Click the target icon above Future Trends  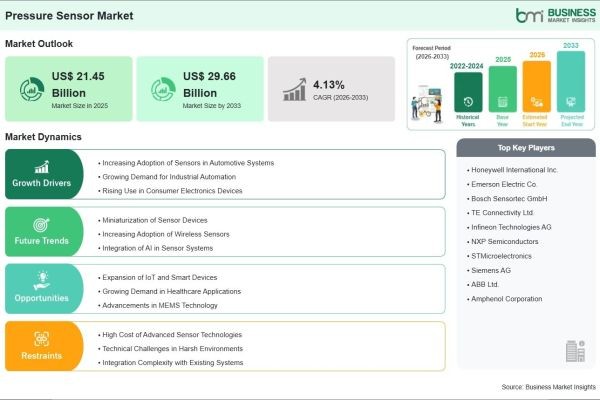point(41,225)
